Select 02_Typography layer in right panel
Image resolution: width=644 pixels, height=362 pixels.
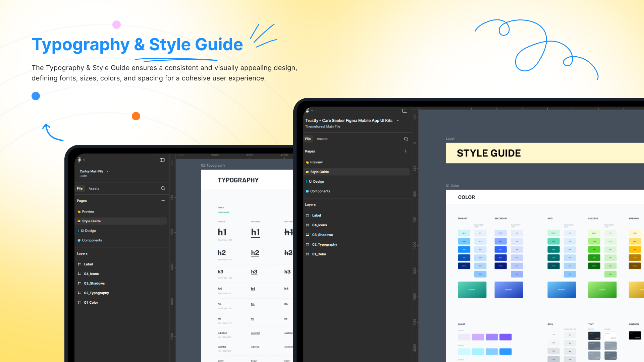tap(324, 245)
